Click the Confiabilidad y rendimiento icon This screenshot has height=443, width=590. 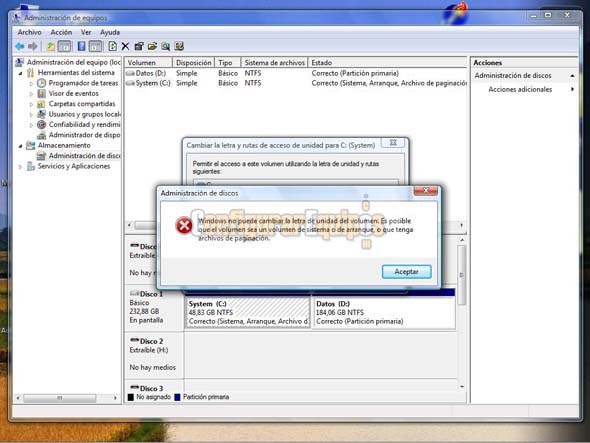click(41, 125)
